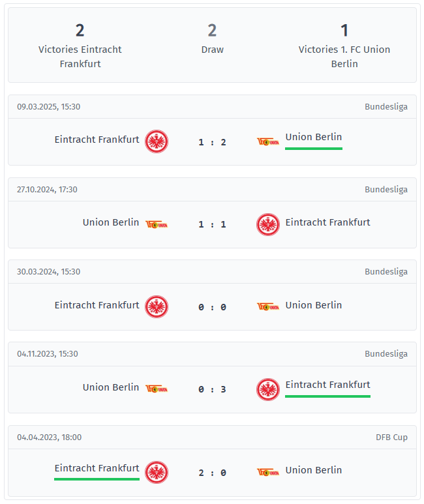Click the Victories Eintracht Frankfurt summary count
Screen dimensions: 424x504
[x=80, y=31]
